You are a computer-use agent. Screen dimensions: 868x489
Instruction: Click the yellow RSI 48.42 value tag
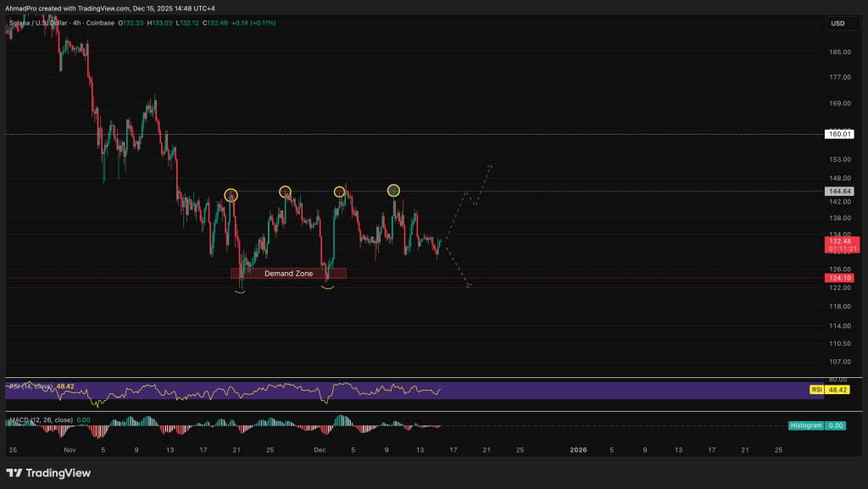[837, 390]
